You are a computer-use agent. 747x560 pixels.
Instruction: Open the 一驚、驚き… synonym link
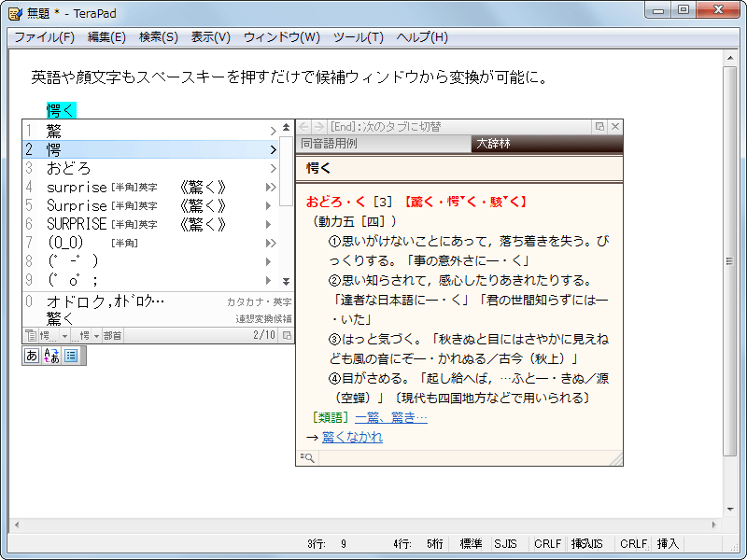[391, 417]
